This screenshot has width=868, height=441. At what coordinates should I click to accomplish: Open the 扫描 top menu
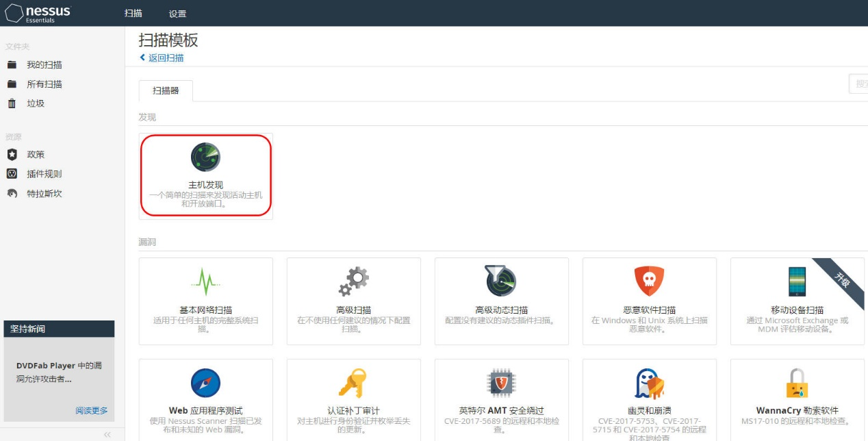tap(133, 13)
